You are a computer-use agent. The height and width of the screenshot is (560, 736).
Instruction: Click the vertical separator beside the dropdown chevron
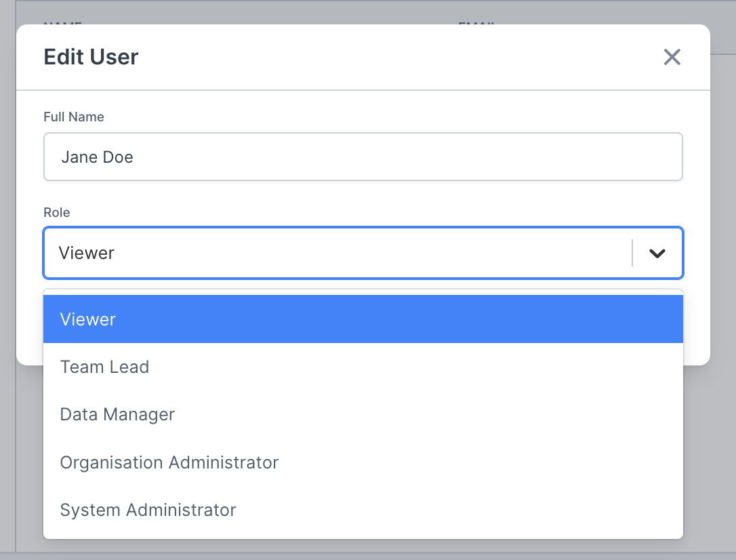[632, 254]
